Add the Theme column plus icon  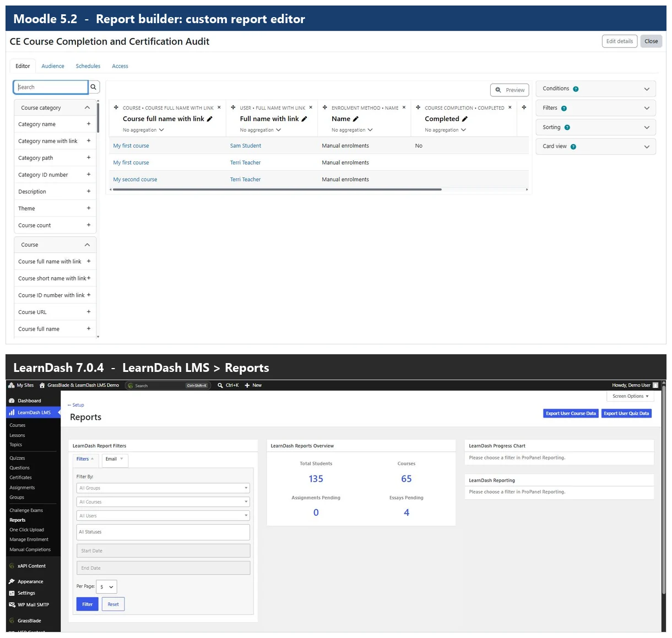[89, 208]
